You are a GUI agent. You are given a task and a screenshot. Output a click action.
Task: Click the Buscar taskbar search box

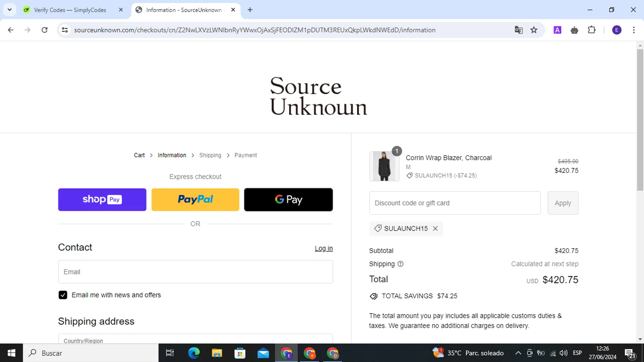point(91,353)
